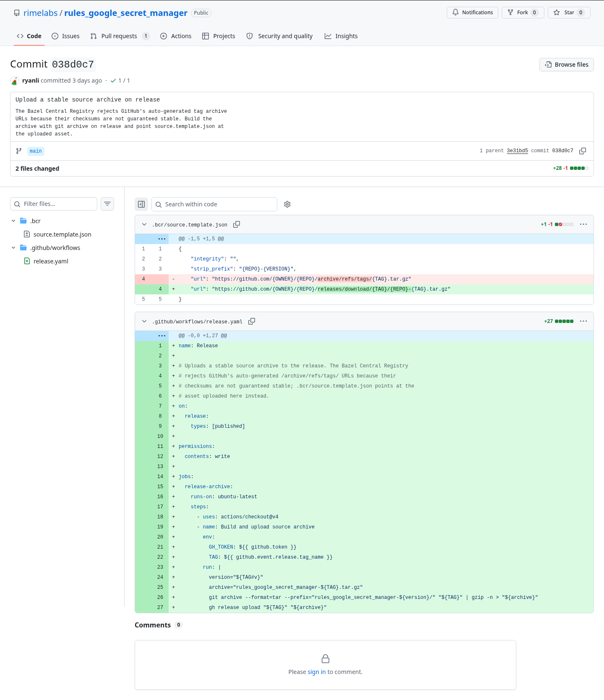Click the "Upload a stable source archive on release" title
Viewport: 604px width, 700px height.
(88, 100)
